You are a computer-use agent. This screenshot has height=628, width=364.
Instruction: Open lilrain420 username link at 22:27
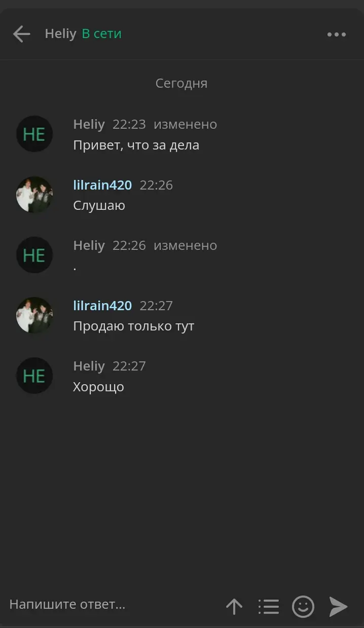pyautogui.click(x=102, y=306)
